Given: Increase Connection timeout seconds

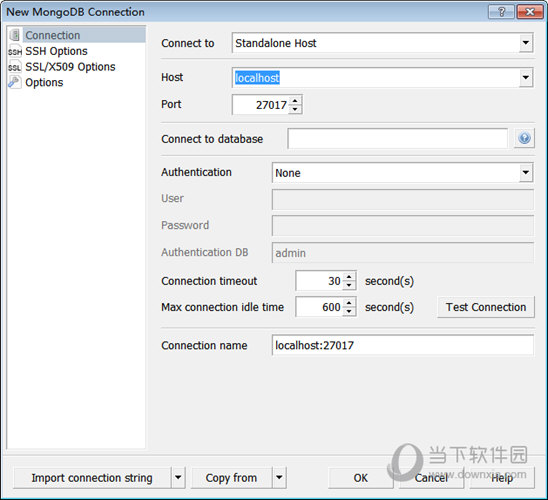Looking at the screenshot, I should pos(349,277).
